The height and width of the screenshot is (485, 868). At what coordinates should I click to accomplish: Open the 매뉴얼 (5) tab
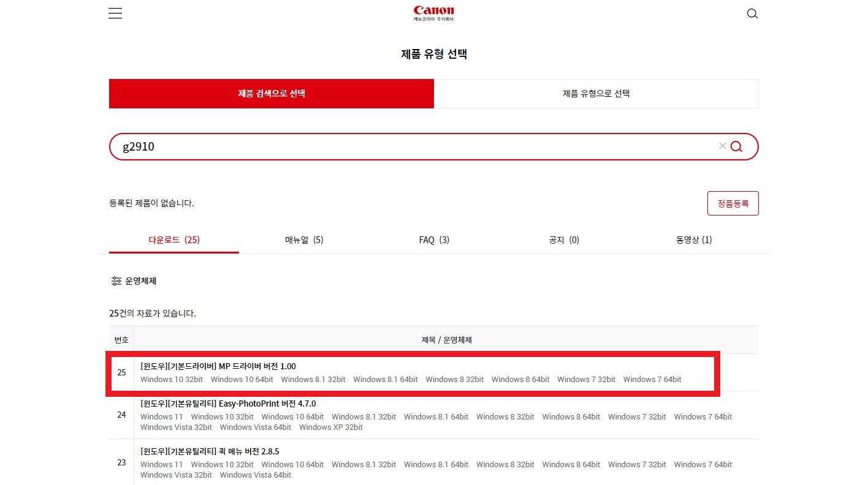pyautogui.click(x=304, y=239)
